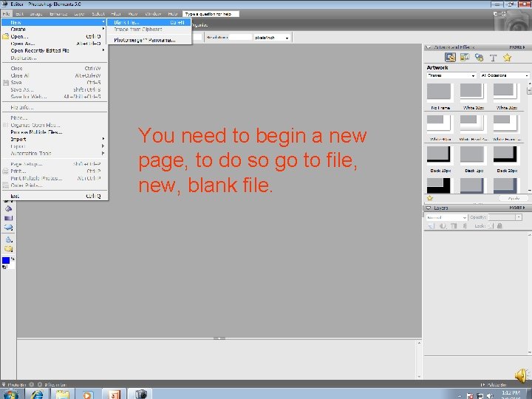Click the previous arrow in Photo Bin

pos(32,384)
